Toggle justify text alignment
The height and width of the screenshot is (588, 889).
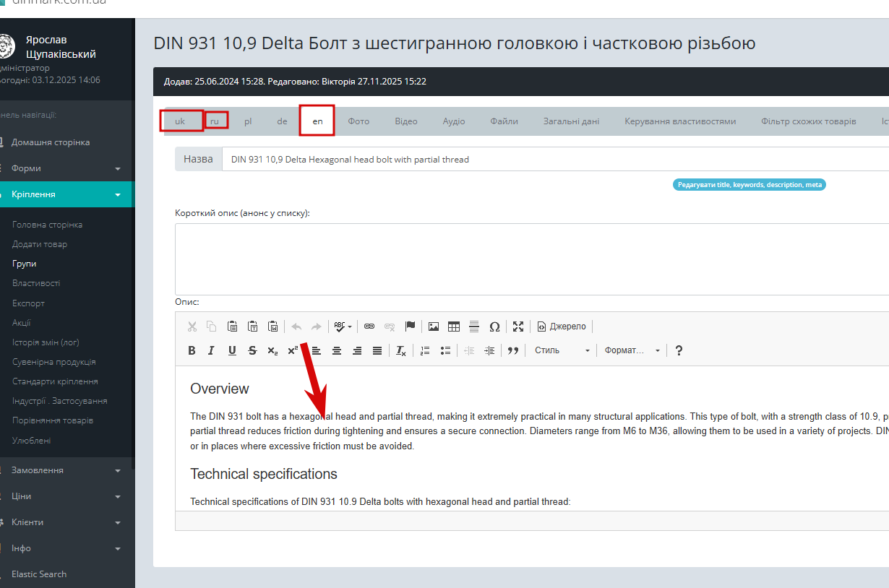pyautogui.click(x=377, y=350)
